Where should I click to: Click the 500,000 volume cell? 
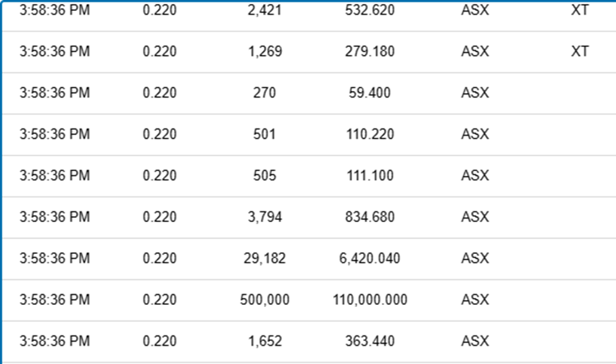264,300
